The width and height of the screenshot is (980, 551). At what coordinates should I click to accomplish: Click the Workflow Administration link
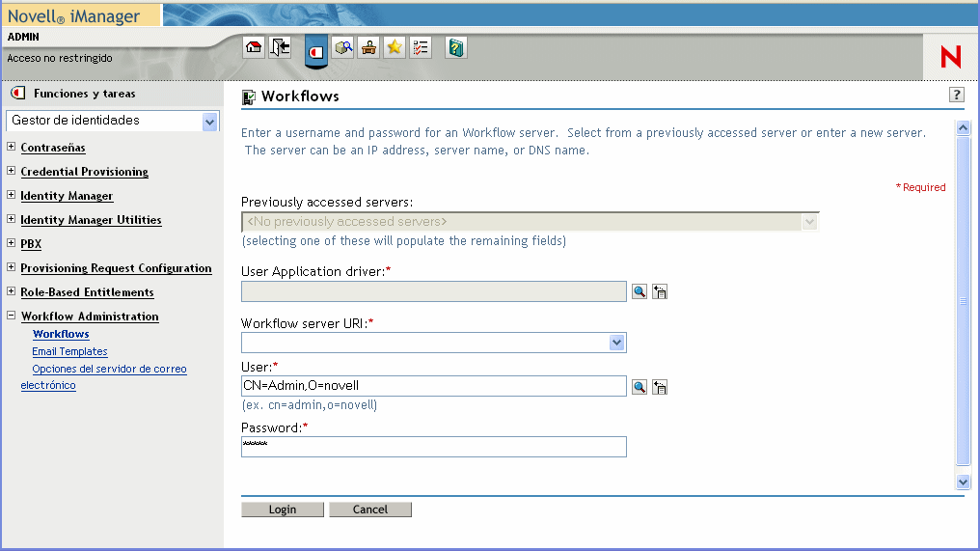[x=90, y=317]
